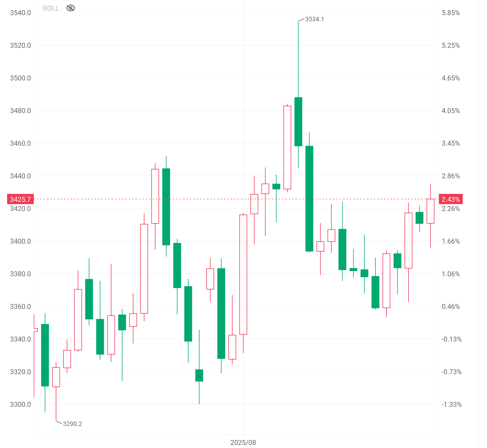Select the rightmost red candle on the chart

pos(430,211)
